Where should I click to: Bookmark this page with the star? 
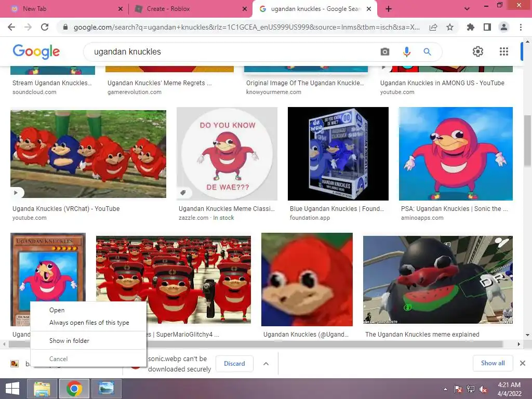click(450, 27)
